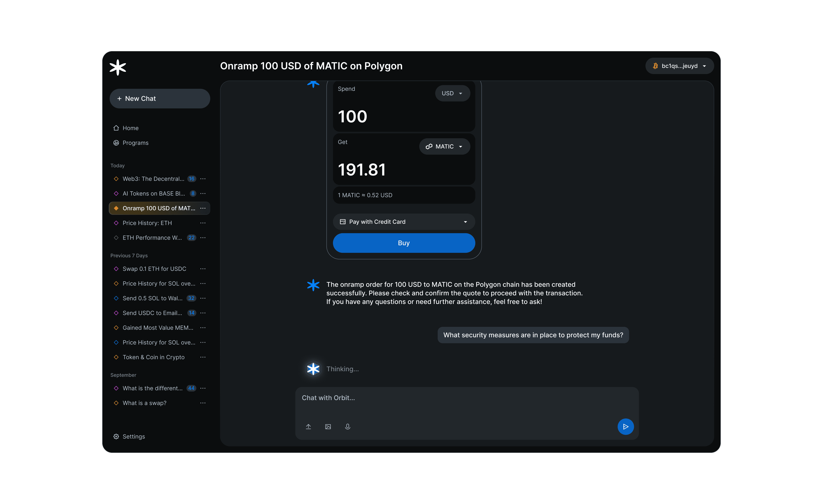Open Token & Coin in Crypto chat
The width and height of the screenshot is (823, 504).
pos(153,357)
